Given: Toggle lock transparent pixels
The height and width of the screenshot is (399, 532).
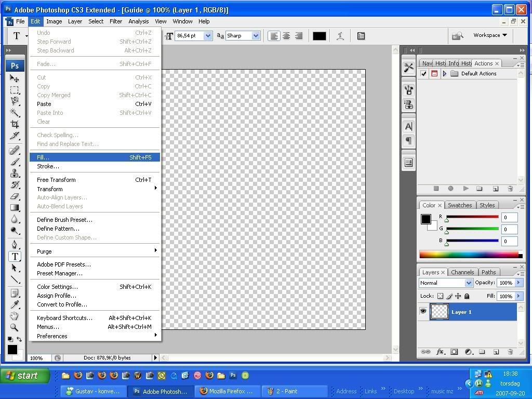Looking at the screenshot, I should click(440, 296).
